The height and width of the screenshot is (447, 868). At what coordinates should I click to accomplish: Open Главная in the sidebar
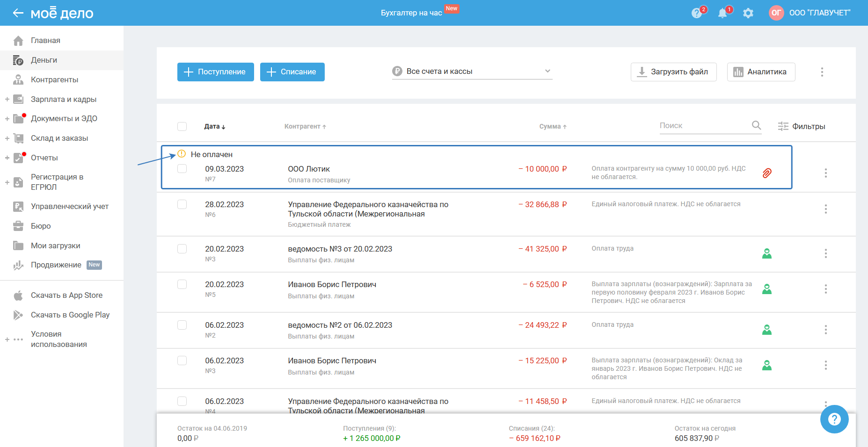coord(45,40)
